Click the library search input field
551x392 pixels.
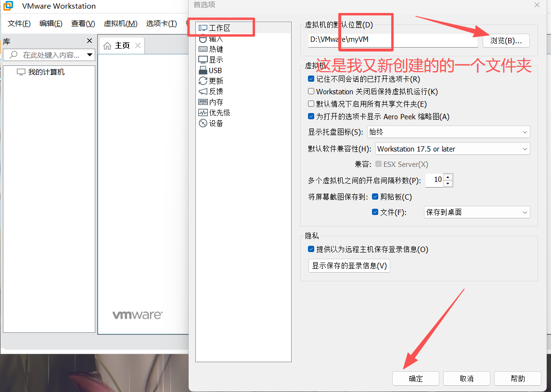coord(49,55)
